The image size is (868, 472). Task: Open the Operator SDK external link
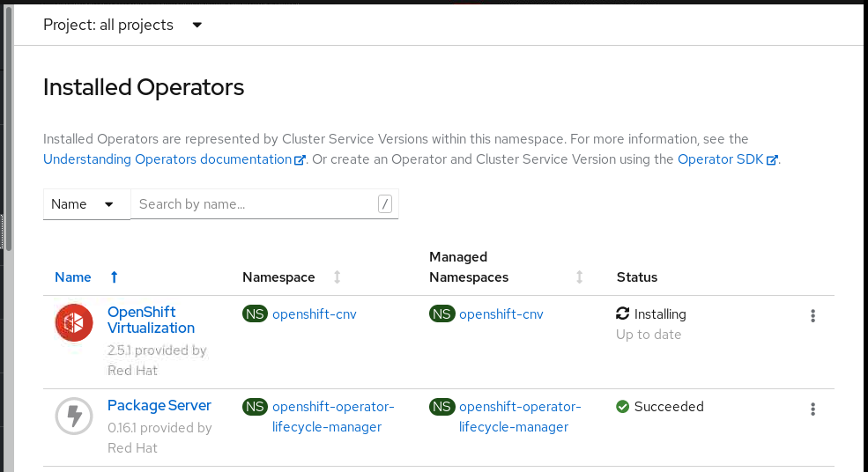721,159
